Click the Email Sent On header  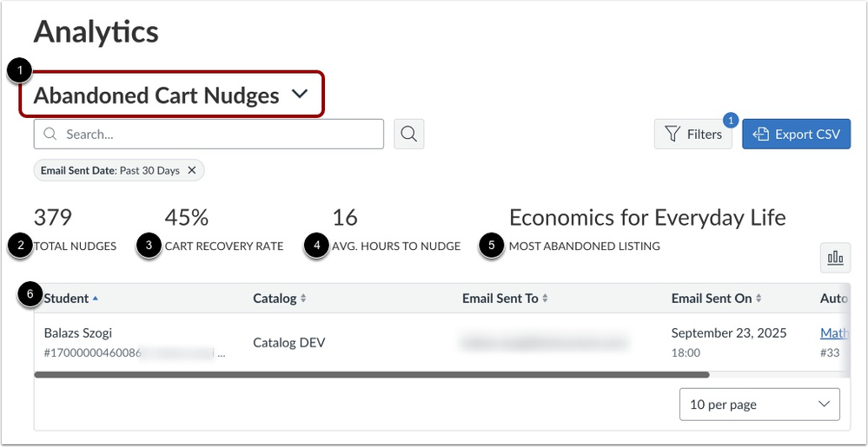712,299
